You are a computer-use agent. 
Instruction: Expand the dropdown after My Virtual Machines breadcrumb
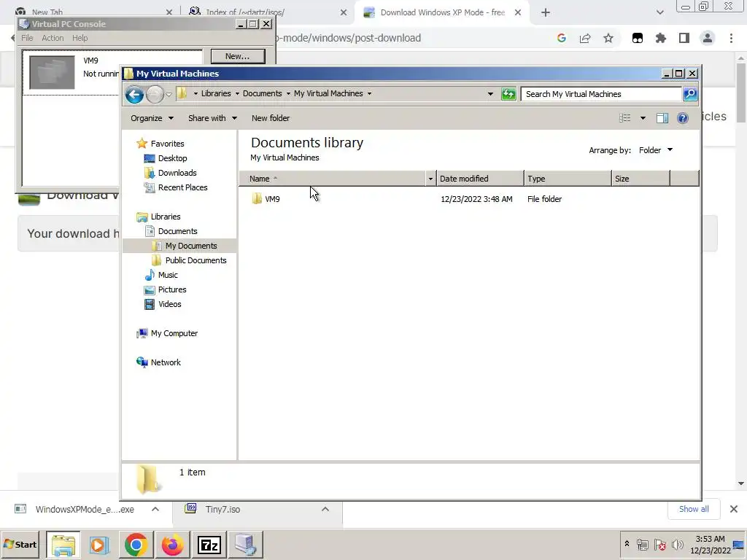[x=369, y=93]
